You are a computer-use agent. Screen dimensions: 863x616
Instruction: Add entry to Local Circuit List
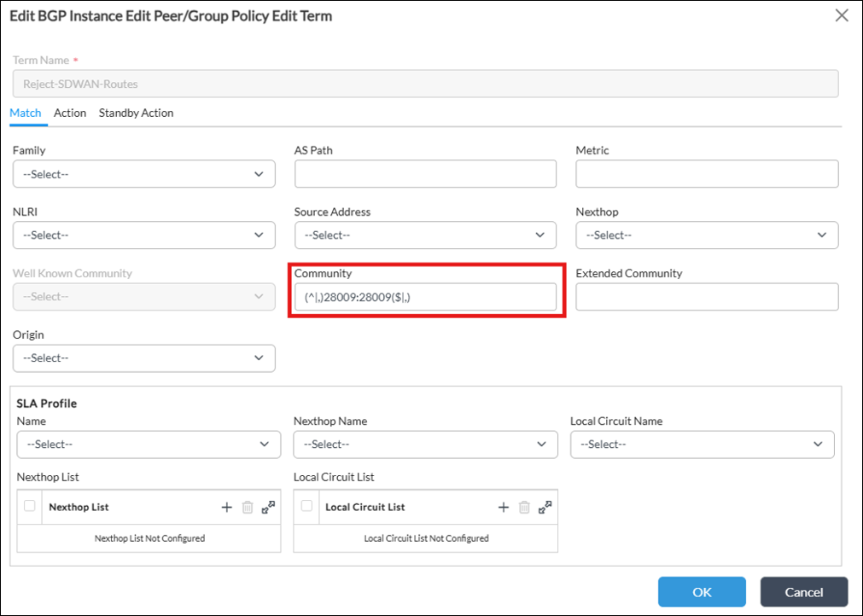(x=504, y=507)
